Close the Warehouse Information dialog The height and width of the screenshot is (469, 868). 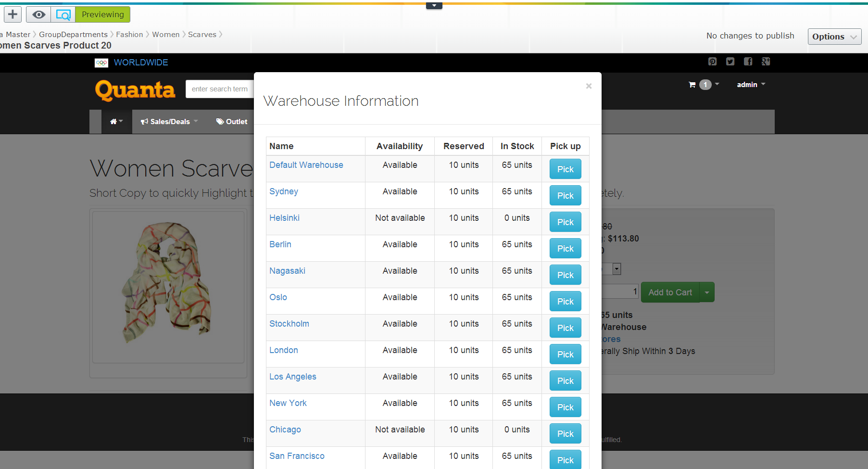589,86
